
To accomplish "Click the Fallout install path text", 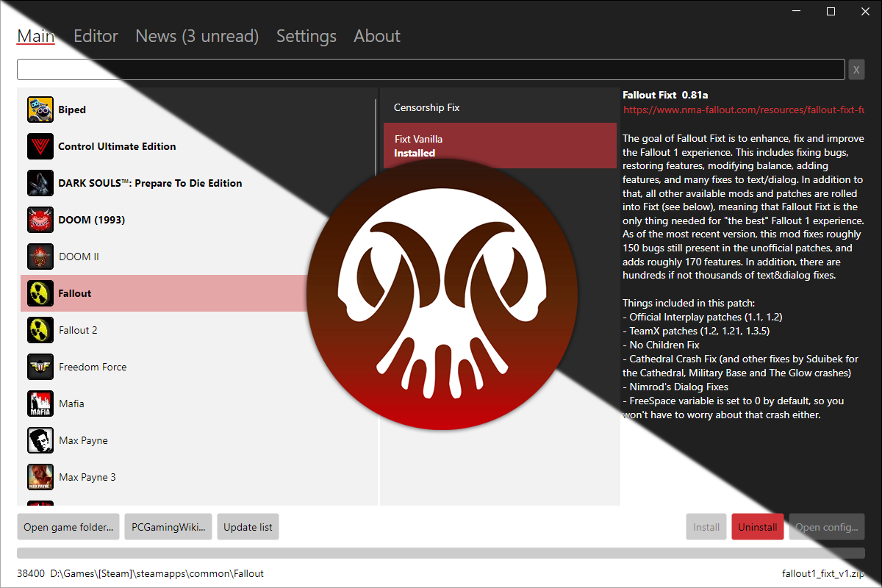I will [157, 573].
